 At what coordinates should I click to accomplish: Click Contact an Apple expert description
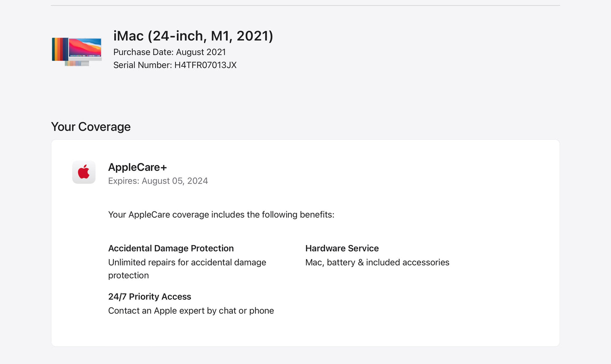point(191,311)
